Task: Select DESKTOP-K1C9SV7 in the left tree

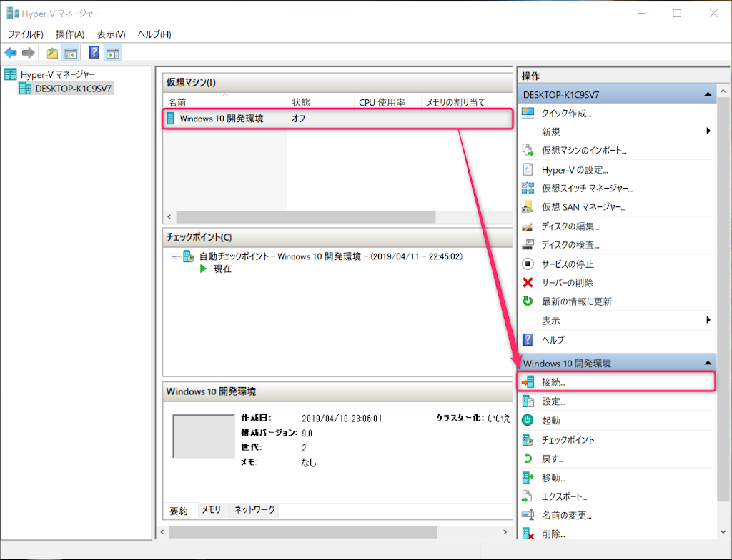Action: point(66,89)
